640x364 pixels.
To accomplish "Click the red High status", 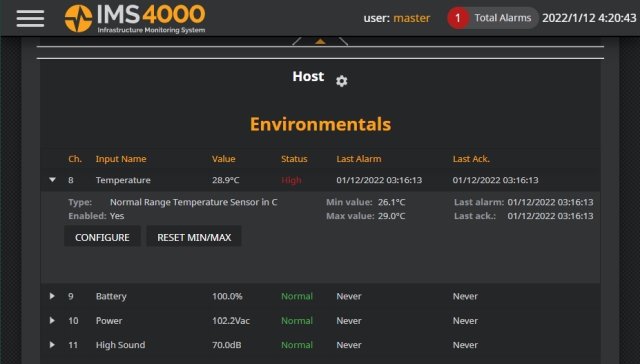I will click(291, 180).
